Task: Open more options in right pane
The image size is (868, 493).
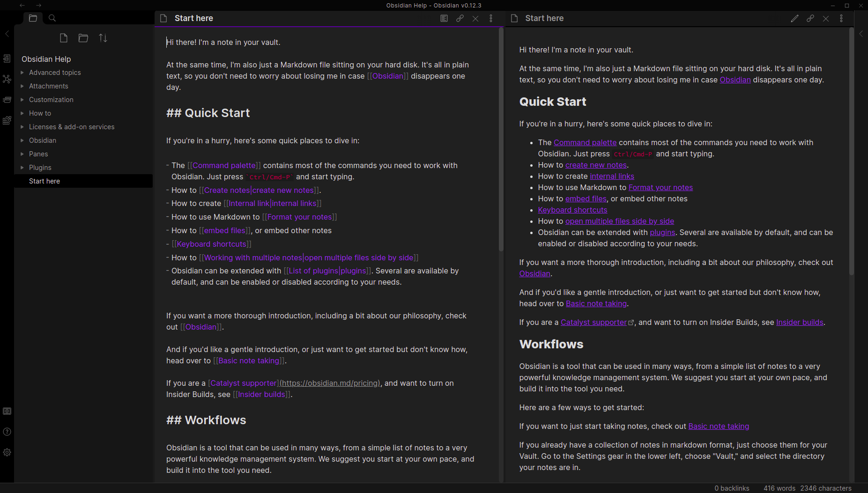Action: pos(841,18)
